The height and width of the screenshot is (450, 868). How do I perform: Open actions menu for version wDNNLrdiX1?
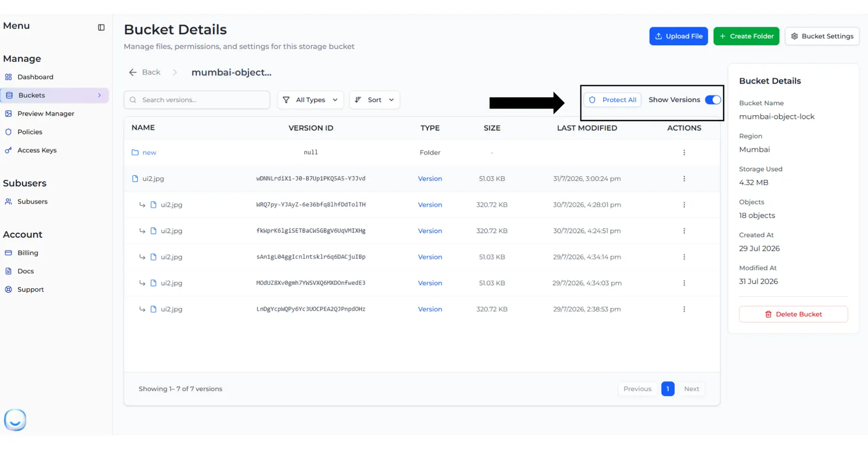point(684,179)
